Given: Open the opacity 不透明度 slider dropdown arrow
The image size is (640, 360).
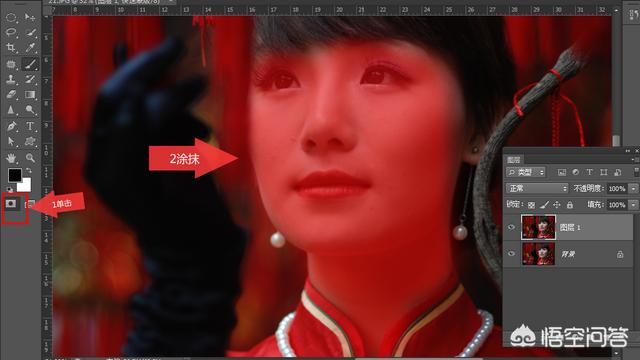Looking at the screenshot, I should click(x=633, y=189).
